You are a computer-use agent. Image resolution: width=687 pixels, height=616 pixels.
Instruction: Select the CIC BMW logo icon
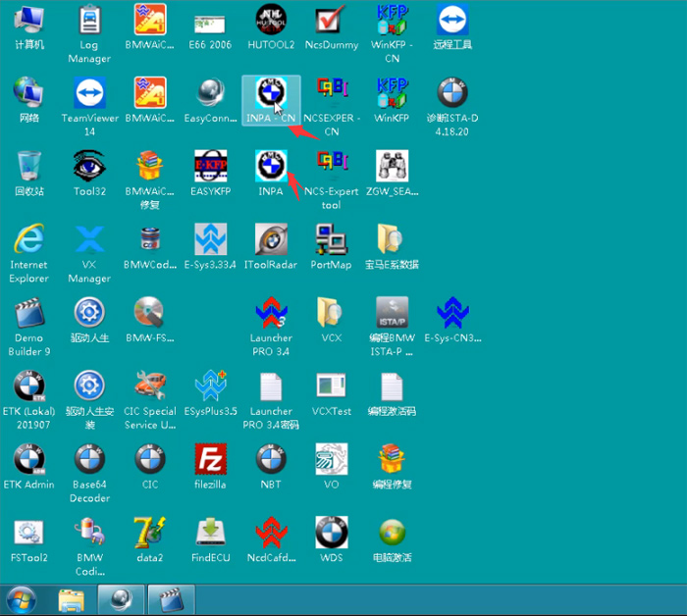point(150,466)
